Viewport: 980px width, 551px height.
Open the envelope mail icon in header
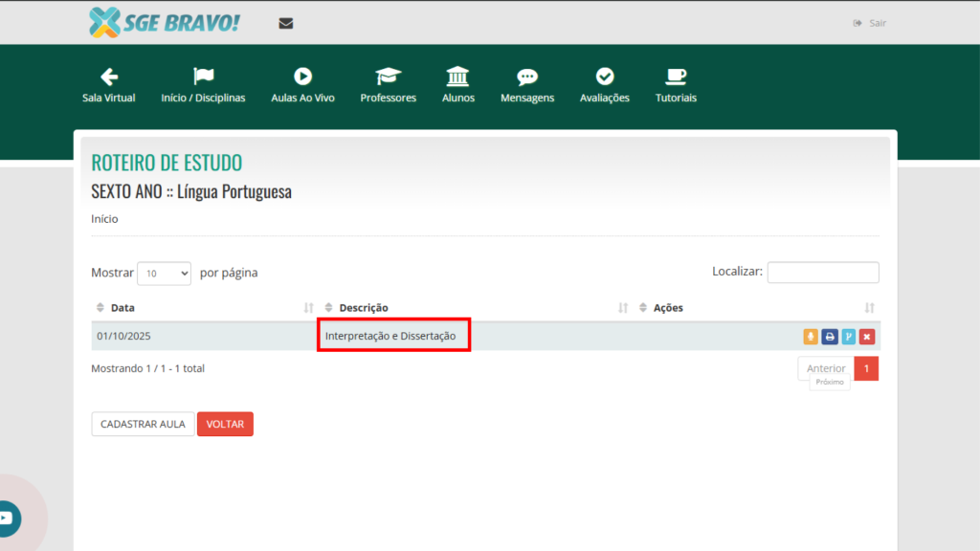[286, 23]
